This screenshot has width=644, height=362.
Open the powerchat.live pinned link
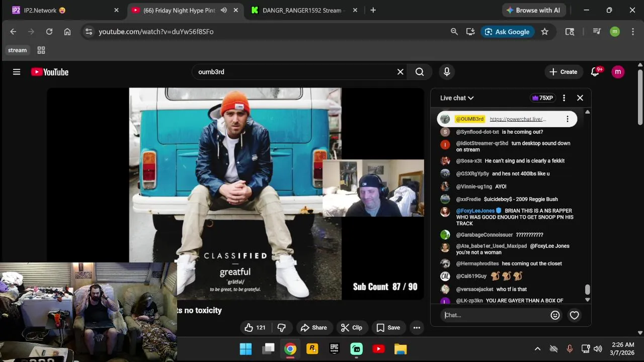point(518,119)
